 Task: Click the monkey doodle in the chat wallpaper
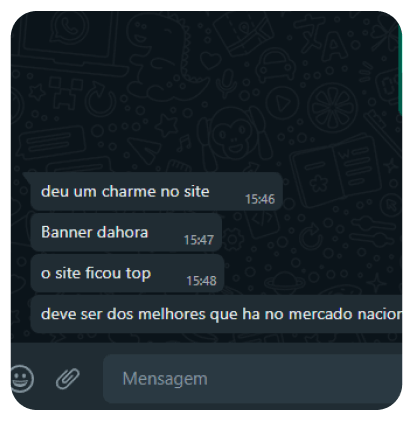click(234, 137)
